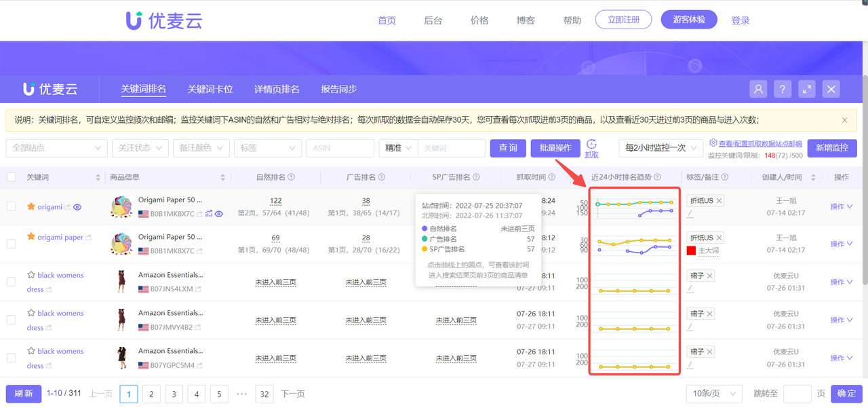Screen dimensions: 868x408
Task: Open the 全部站点 site filter dropdown
Action: 56,148
